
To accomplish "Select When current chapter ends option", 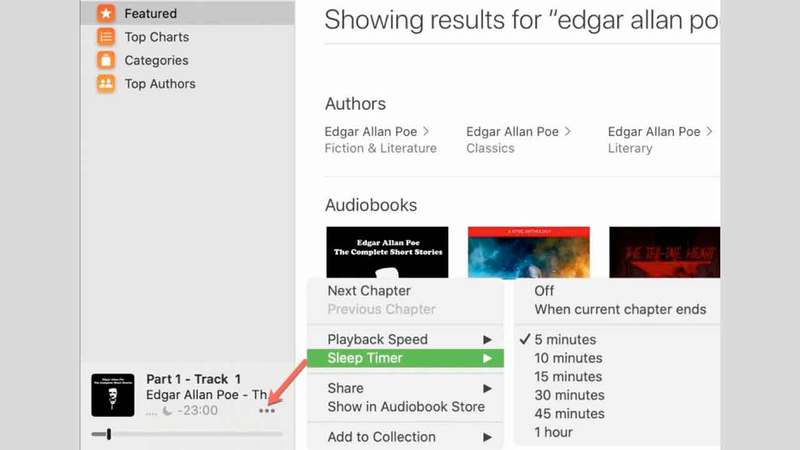I will point(620,310).
